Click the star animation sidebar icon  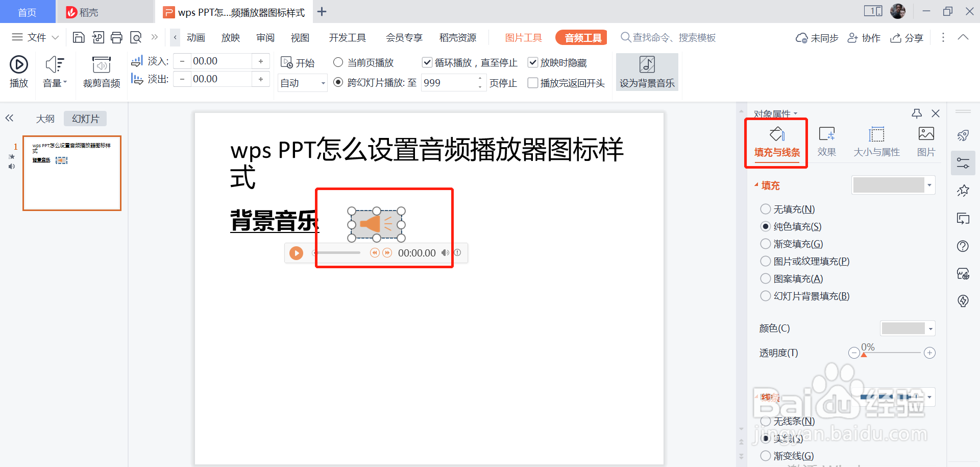click(x=963, y=191)
